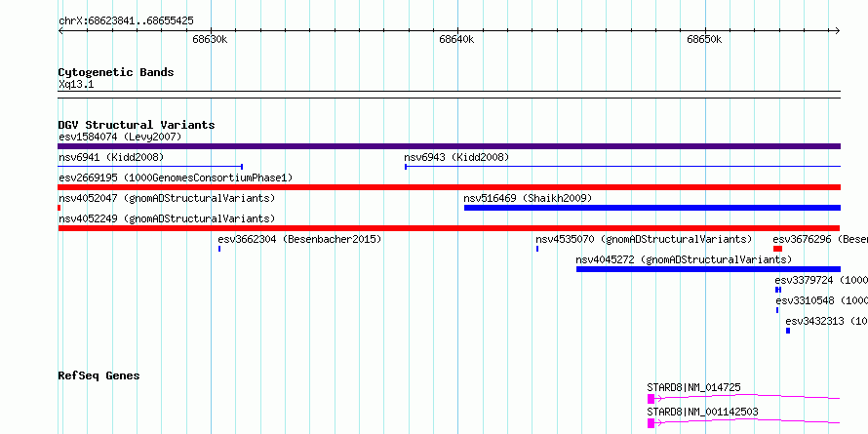Screen dimensions: 868x434
Task: Click the RefSeq Genes track title
Action: [99, 375]
